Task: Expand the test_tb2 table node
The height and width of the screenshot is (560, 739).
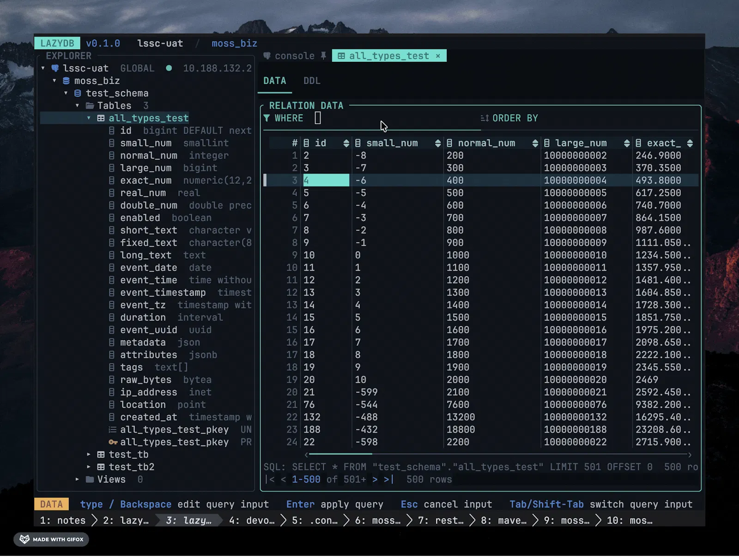Action: [89, 467]
